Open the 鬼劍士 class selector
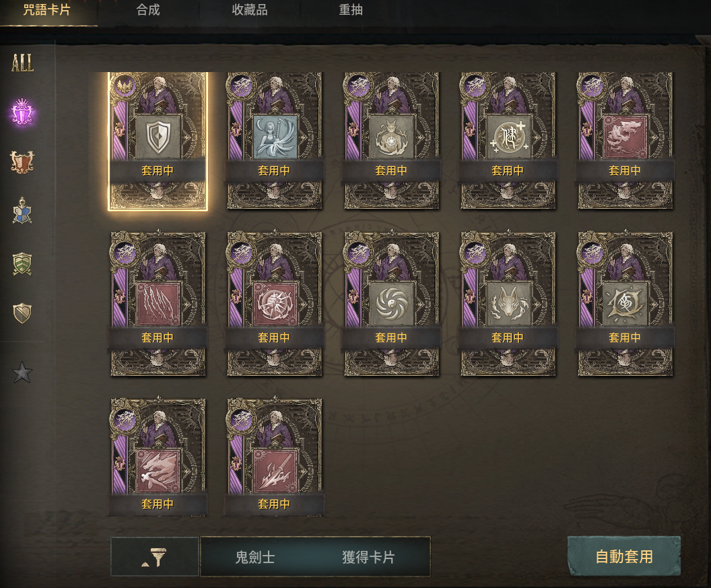 (255, 557)
